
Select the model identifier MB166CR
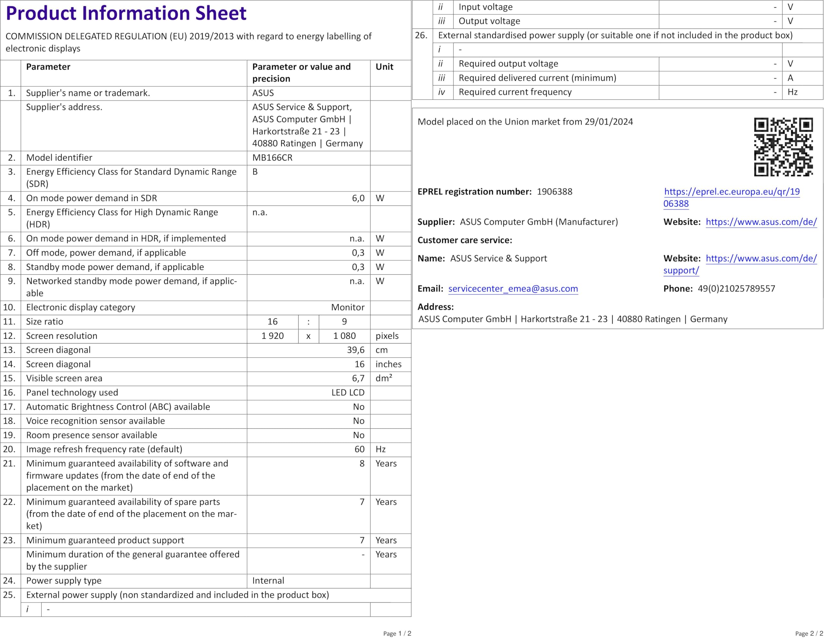point(272,158)
